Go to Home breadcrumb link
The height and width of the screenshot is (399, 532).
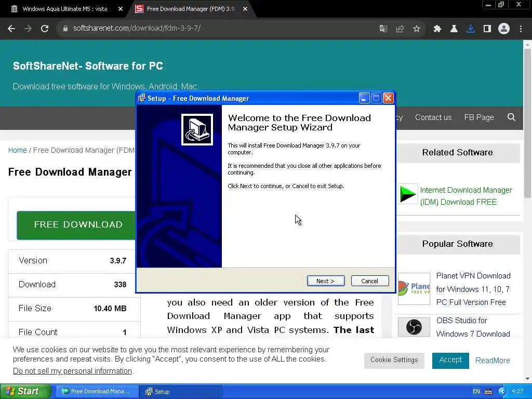click(17, 150)
